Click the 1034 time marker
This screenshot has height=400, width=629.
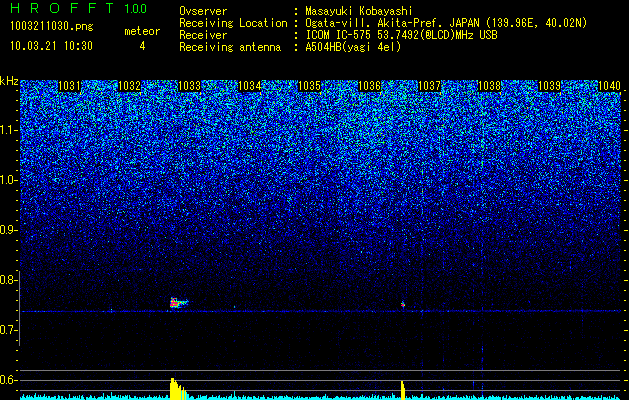tap(250, 86)
